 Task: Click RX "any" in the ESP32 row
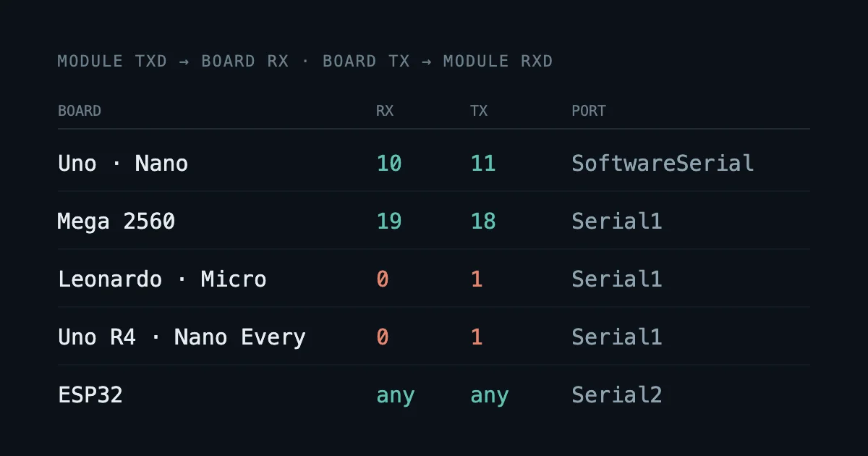click(x=396, y=396)
